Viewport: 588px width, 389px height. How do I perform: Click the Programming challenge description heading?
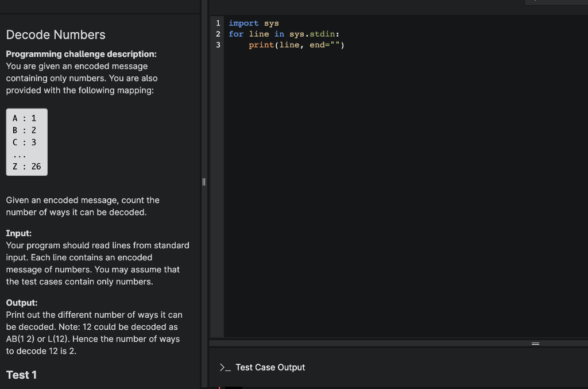click(x=81, y=54)
